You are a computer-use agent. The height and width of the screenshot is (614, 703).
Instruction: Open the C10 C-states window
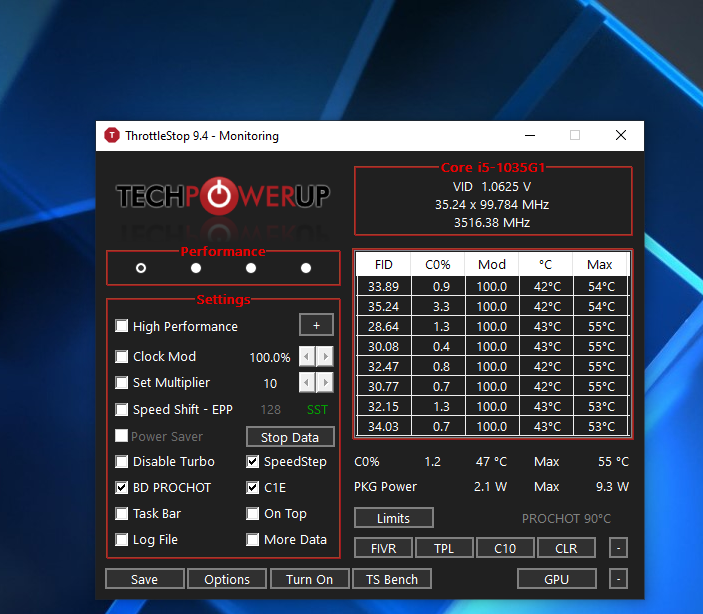tap(505, 548)
